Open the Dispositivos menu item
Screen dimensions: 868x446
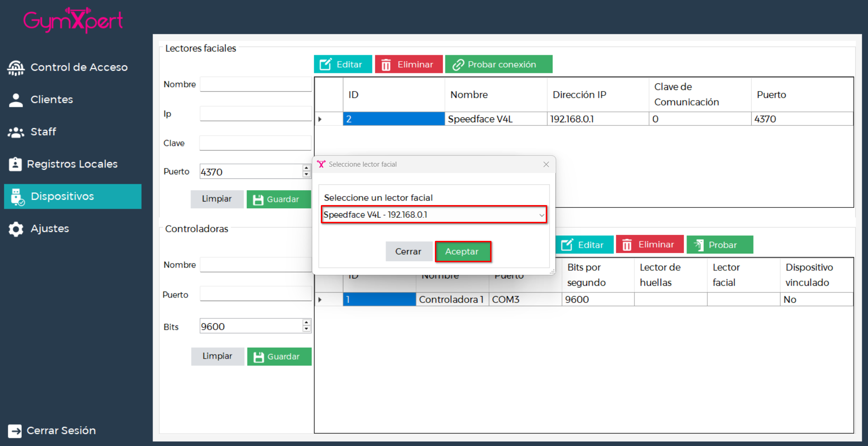click(73, 197)
